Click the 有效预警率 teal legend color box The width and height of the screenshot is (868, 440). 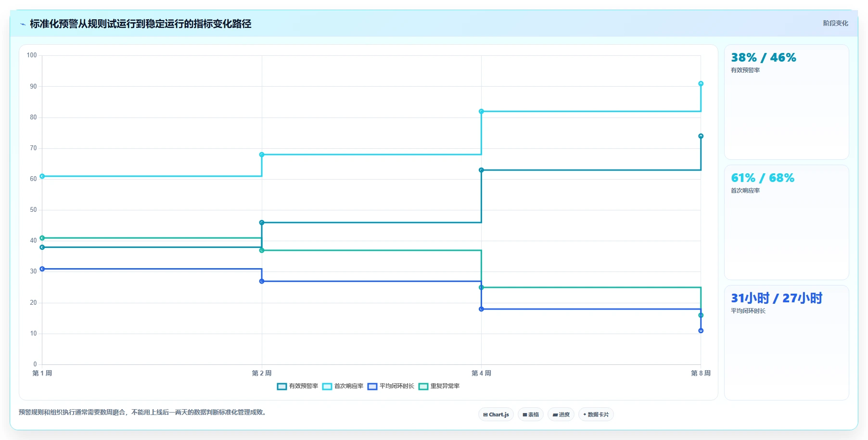coord(282,386)
